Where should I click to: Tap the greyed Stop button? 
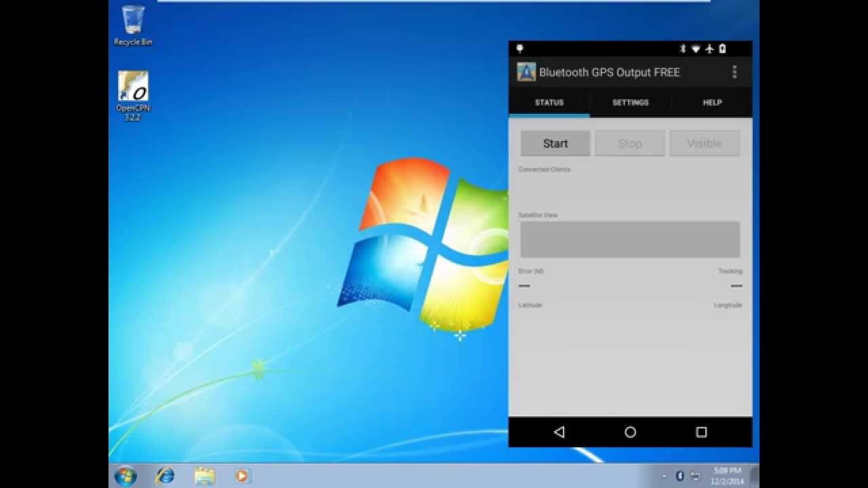630,143
